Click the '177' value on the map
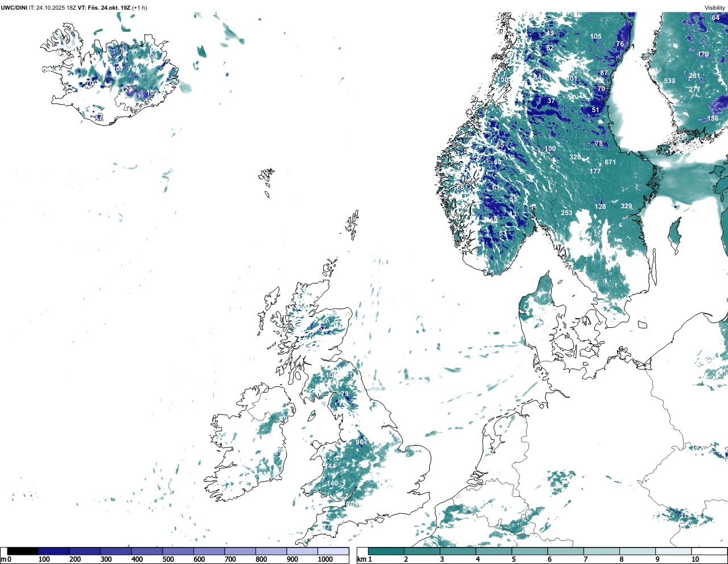728x564 pixels. click(595, 171)
